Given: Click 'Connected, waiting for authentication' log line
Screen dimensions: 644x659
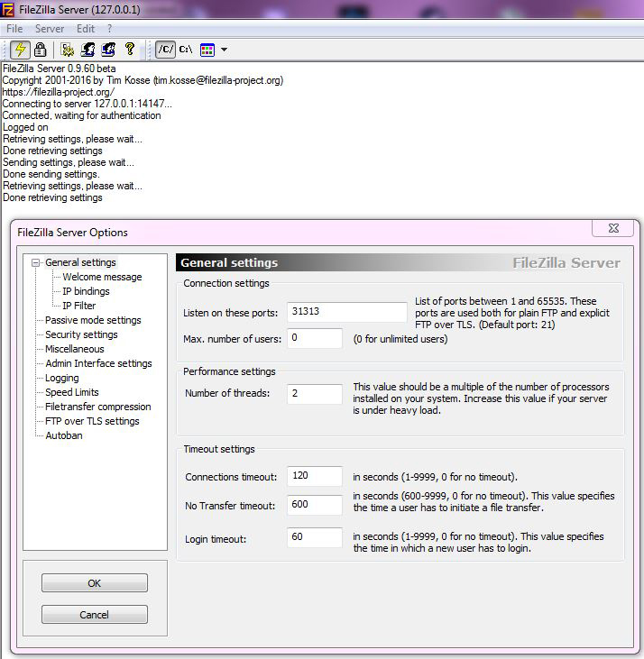Looking at the screenshot, I should (x=81, y=115).
